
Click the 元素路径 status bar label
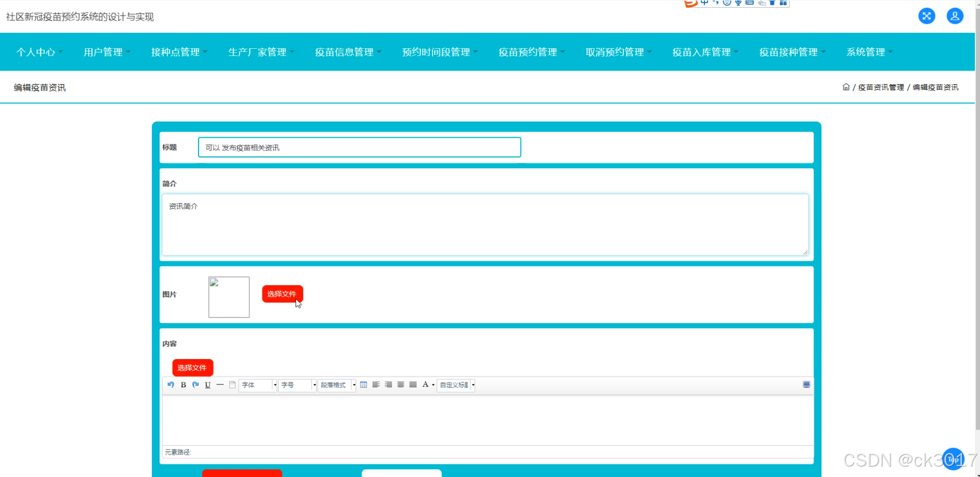click(x=178, y=453)
